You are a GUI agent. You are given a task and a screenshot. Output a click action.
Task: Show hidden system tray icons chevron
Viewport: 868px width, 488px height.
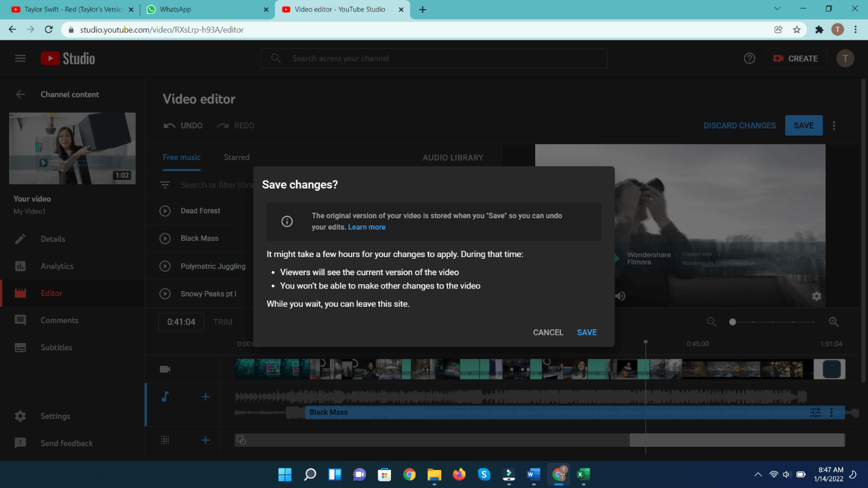click(758, 474)
